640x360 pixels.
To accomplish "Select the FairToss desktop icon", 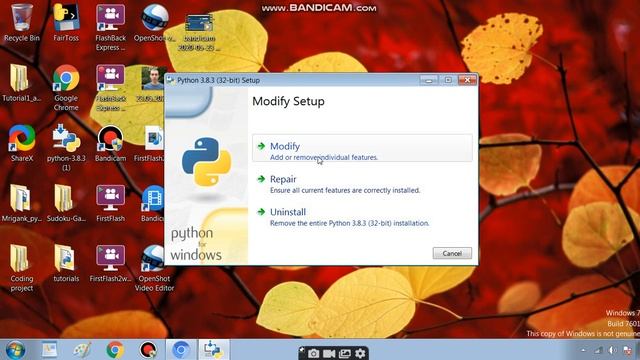I will coord(66,23).
